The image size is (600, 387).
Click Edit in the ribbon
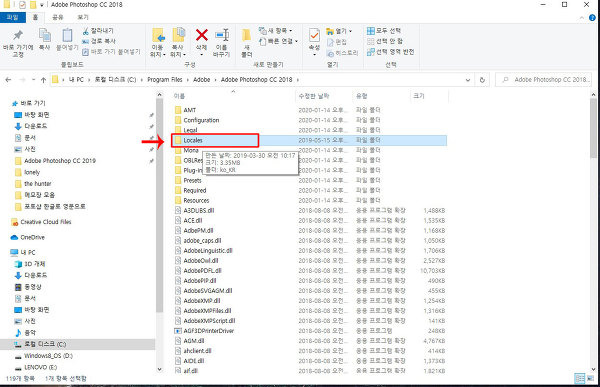[x=337, y=42]
